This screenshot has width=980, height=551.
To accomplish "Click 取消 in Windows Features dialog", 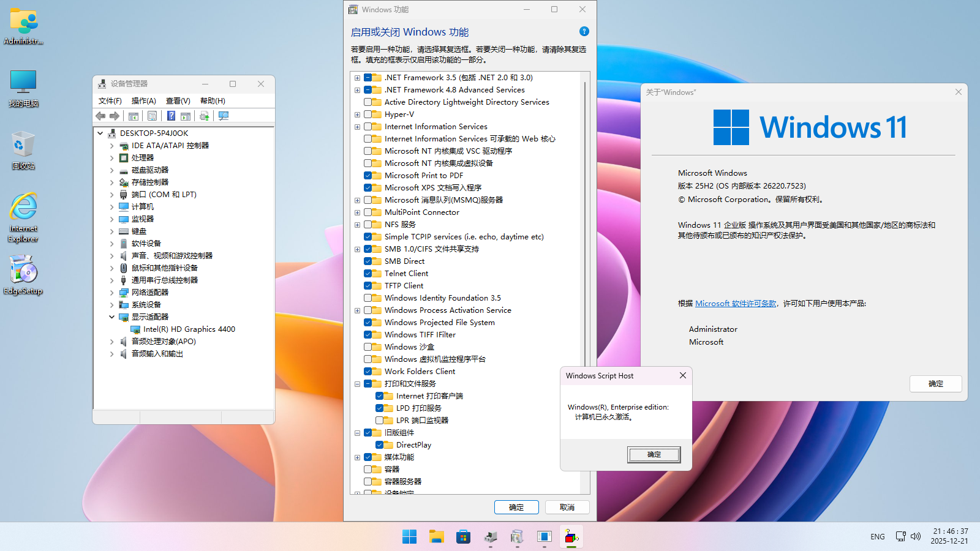I will 567,508.
